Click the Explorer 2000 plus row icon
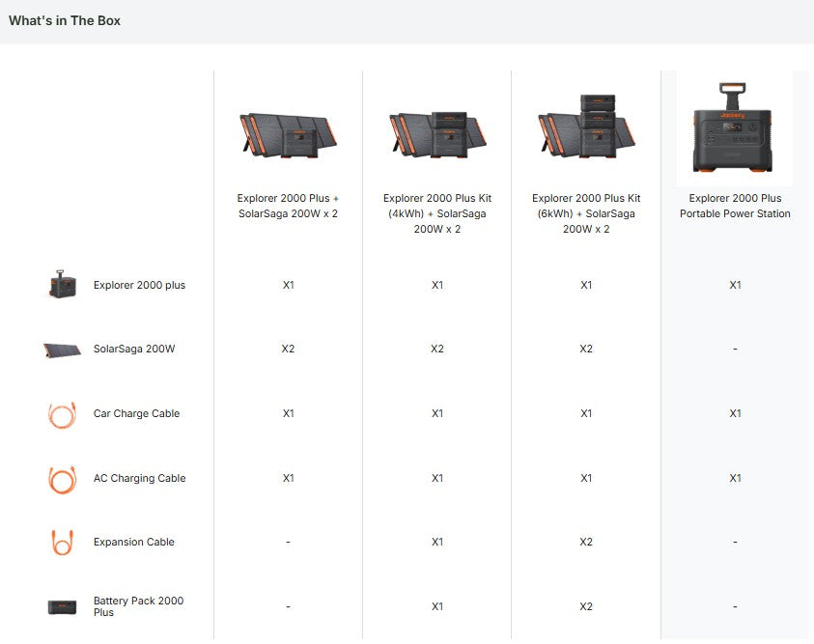This screenshot has width=814, height=644. coord(62,285)
